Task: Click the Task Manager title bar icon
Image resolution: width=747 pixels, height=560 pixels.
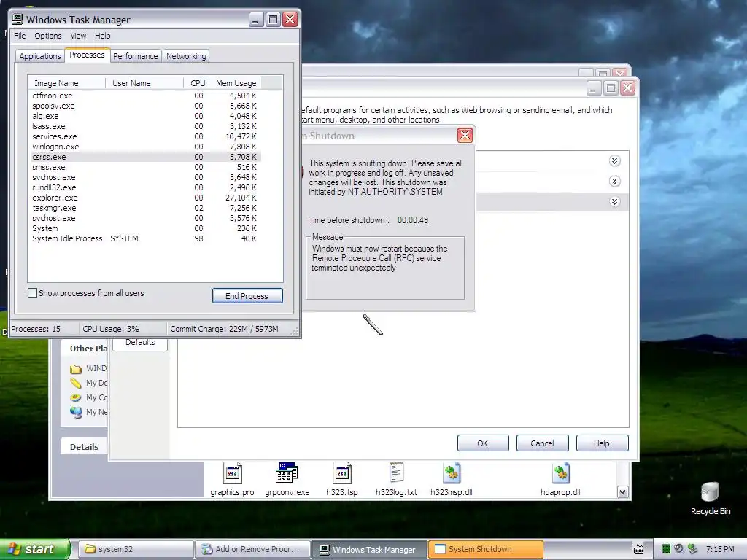Action: [x=18, y=19]
